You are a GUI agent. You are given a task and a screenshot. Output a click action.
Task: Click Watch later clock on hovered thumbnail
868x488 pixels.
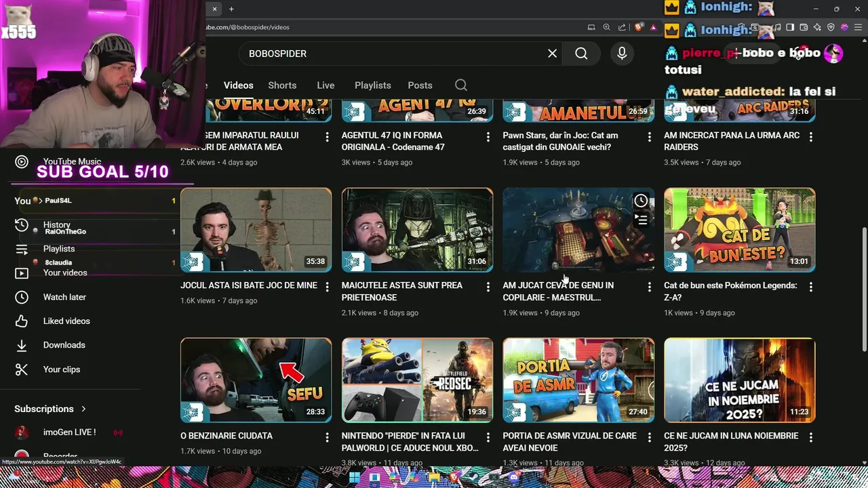[641, 201]
